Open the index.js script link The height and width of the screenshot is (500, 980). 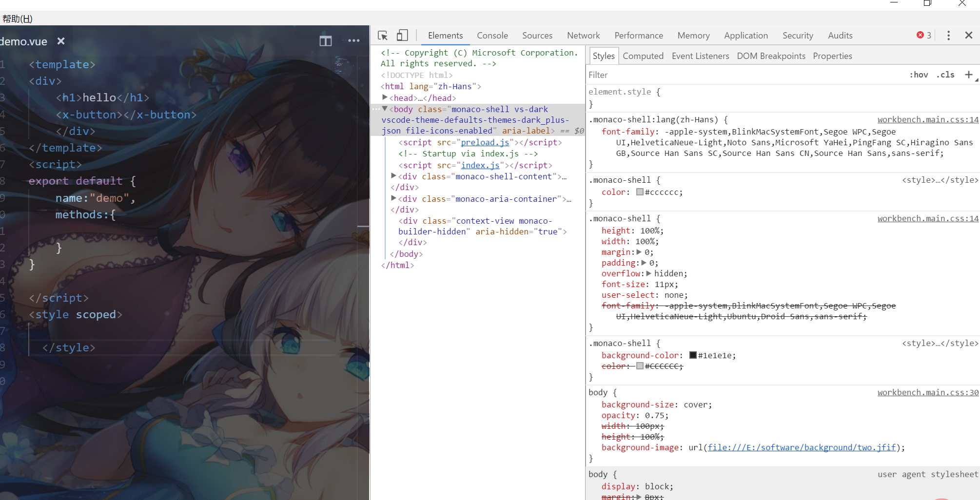480,165
